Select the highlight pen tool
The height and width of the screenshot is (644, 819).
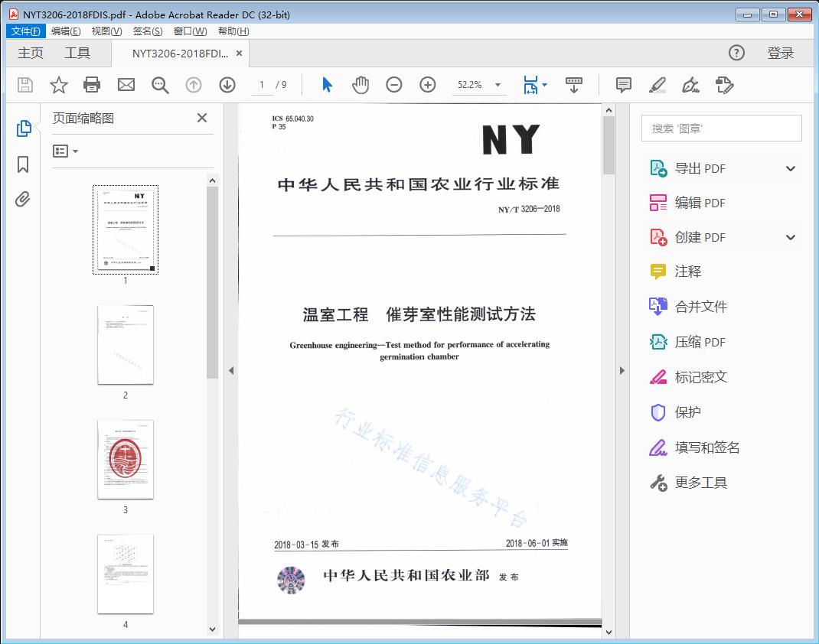coord(657,85)
